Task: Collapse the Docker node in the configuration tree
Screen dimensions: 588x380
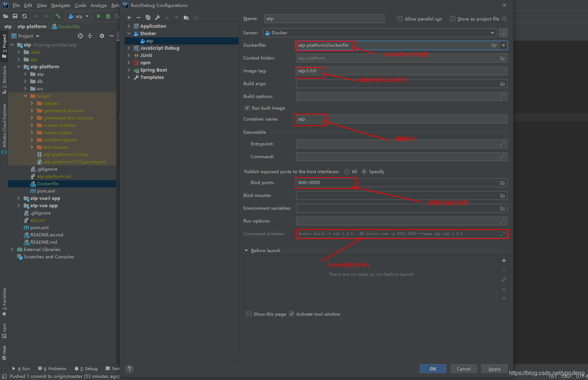Action: point(129,33)
